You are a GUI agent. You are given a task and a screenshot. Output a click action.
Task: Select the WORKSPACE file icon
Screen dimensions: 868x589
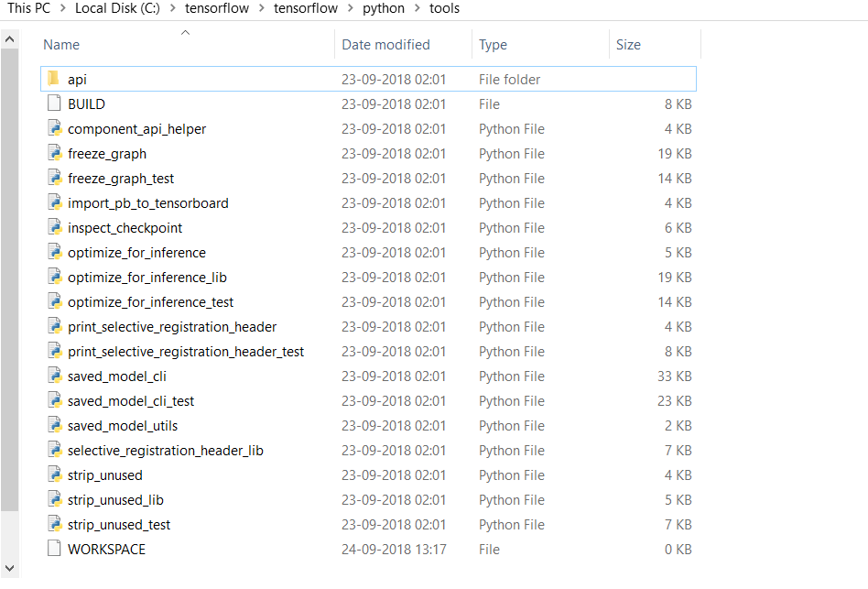[x=52, y=549]
